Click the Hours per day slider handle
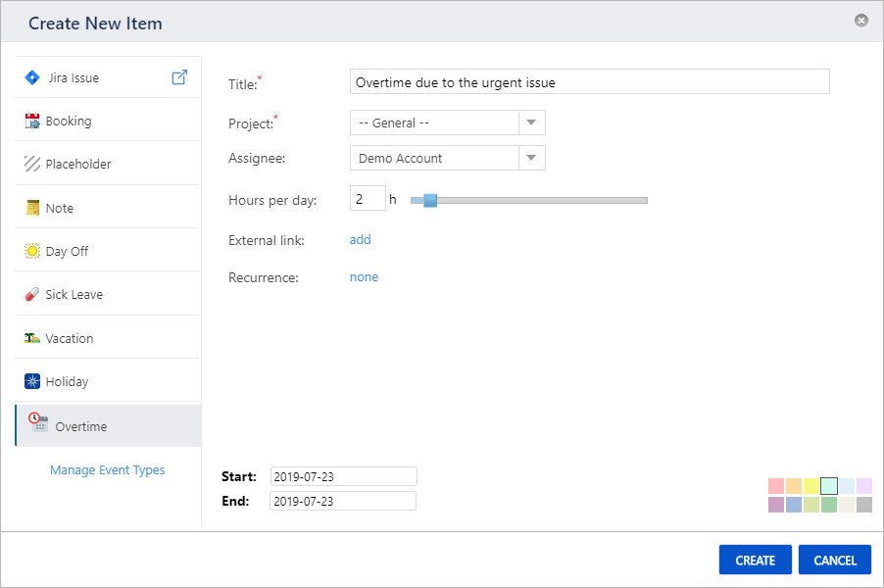Image resolution: width=884 pixels, height=588 pixels. [x=429, y=200]
